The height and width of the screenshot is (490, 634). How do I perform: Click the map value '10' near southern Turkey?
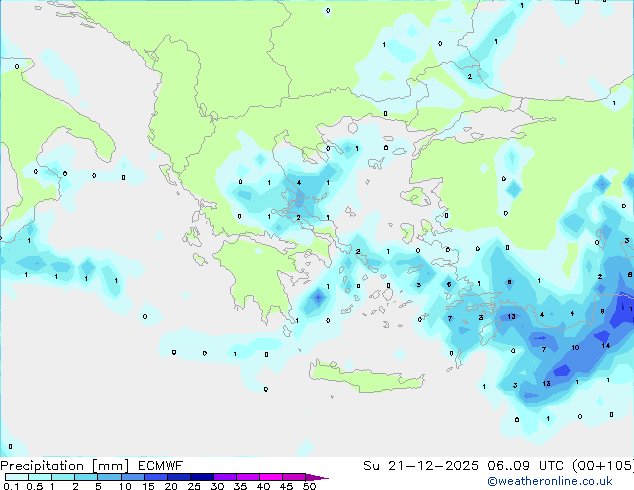tap(575, 348)
